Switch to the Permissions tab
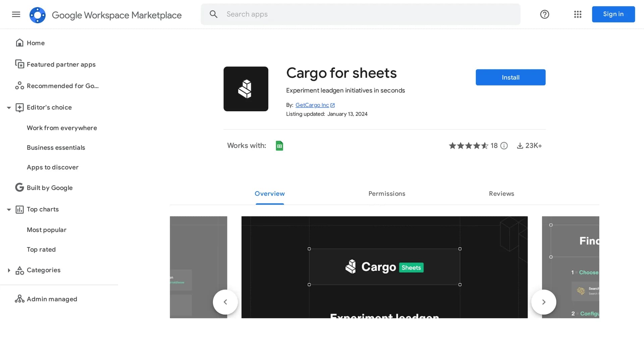Viewport: 644px width, 362px height. (x=387, y=194)
